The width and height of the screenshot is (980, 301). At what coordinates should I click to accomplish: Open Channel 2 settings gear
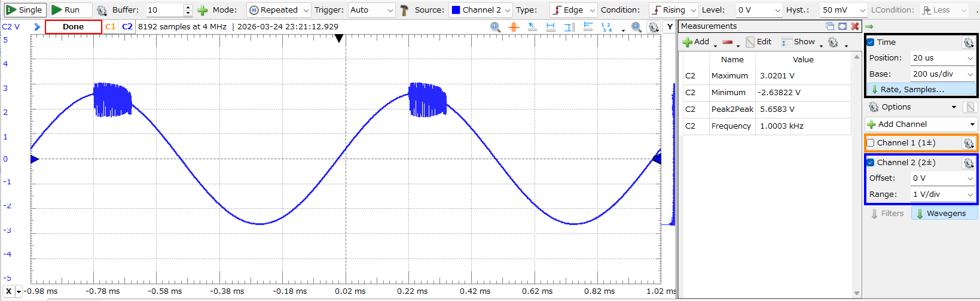968,163
